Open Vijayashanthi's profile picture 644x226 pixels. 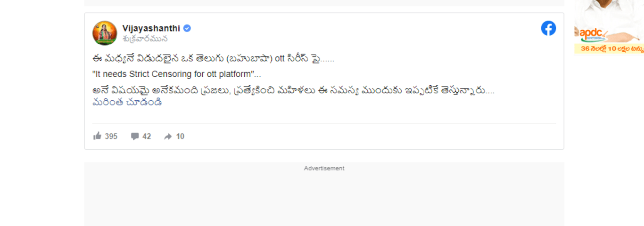(x=105, y=33)
